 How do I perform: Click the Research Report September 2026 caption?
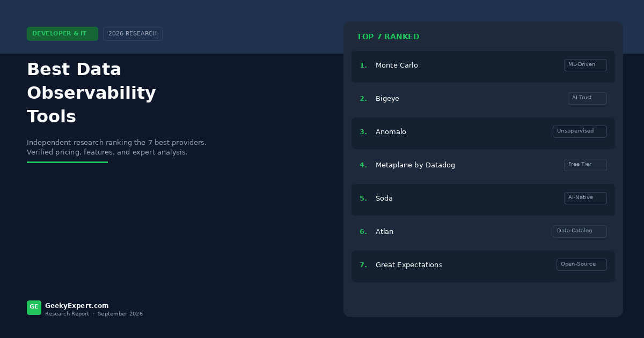click(94, 314)
